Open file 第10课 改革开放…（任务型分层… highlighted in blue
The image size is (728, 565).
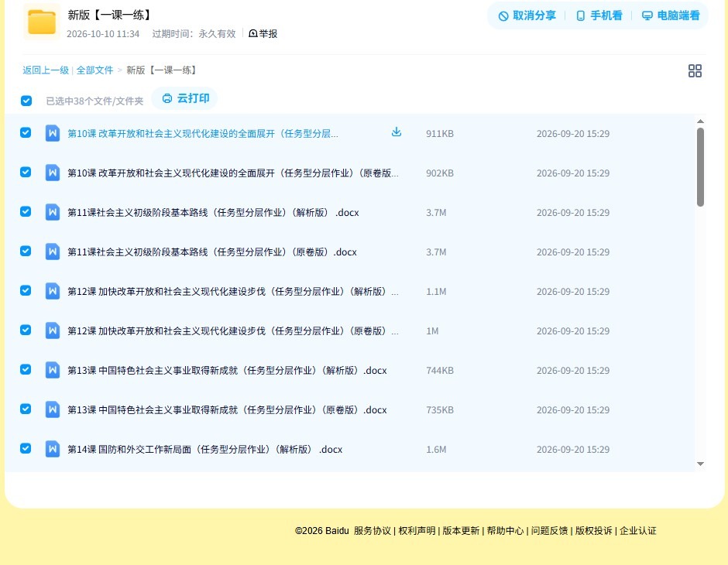[203, 134]
